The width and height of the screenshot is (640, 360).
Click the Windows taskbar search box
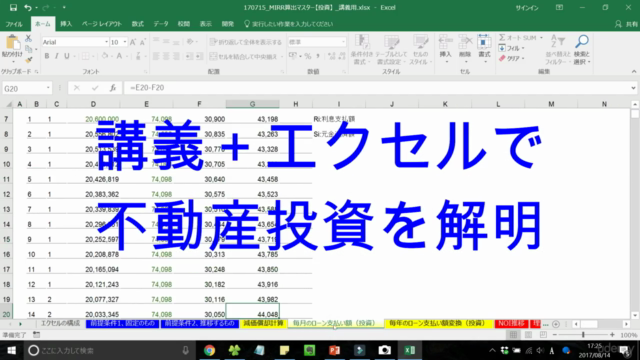109,351
